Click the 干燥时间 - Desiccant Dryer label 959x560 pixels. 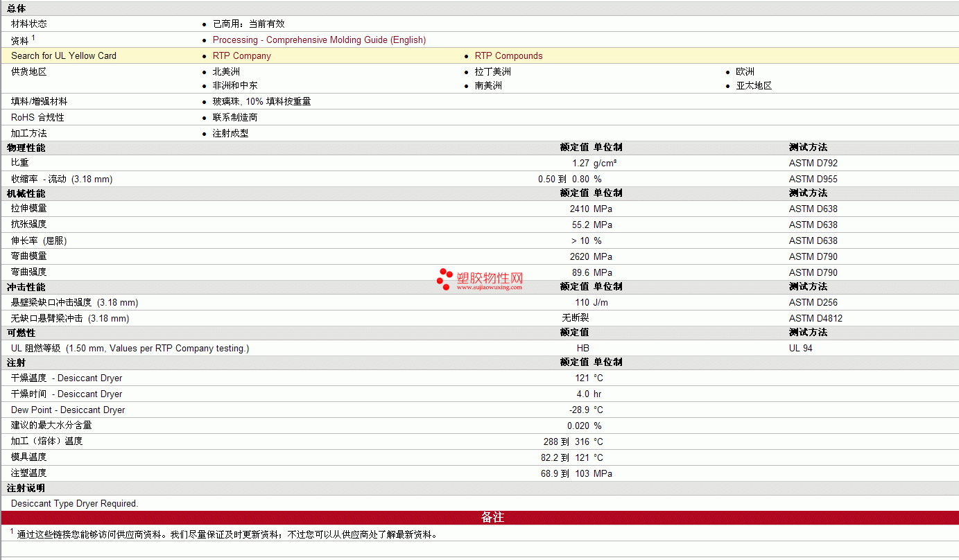67,394
